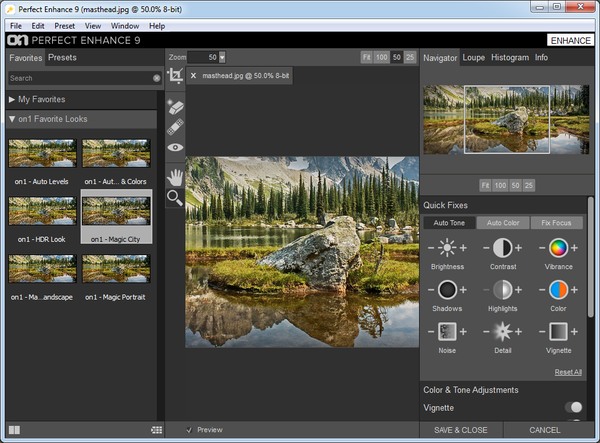Image resolution: width=600 pixels, height=443 pixels.
Task: Switch to the Favorites tab
Action: point(26,58)
